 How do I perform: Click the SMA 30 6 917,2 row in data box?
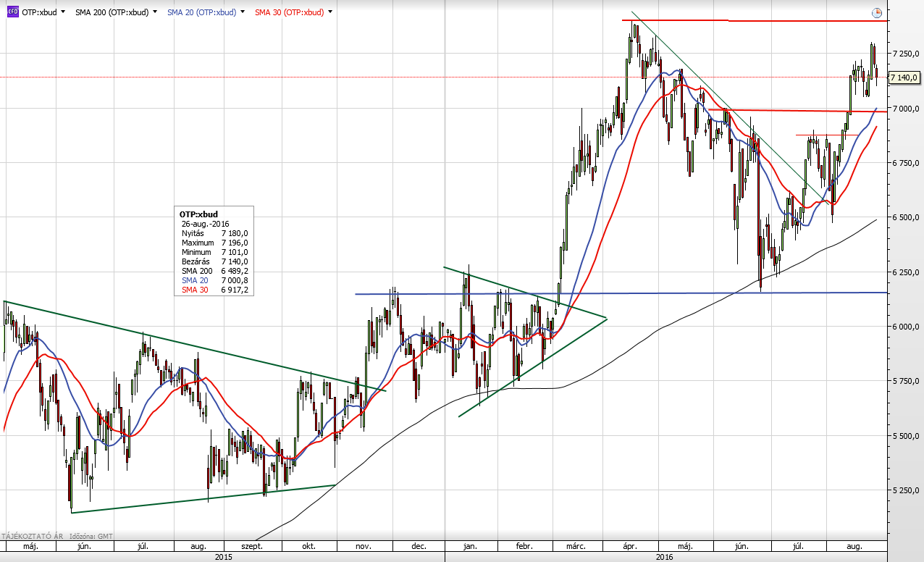click(x=215, y=290)
